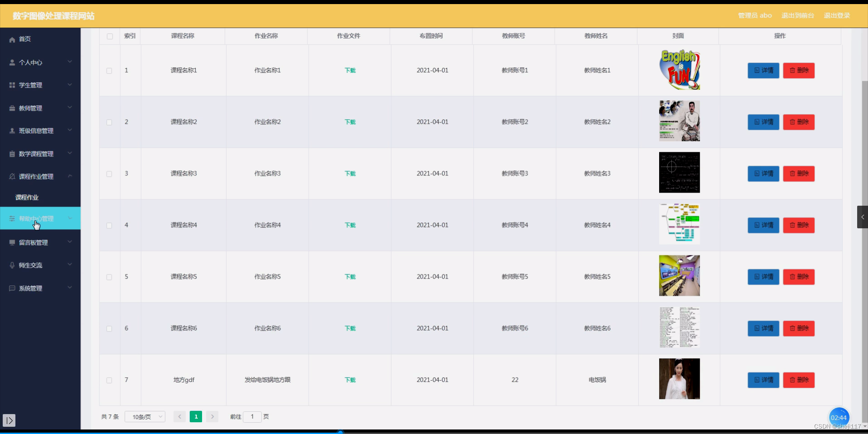The image size is (868, 434).
Task: Open 学生管理 via its grid icon
Action: click(x=12, y=85)
